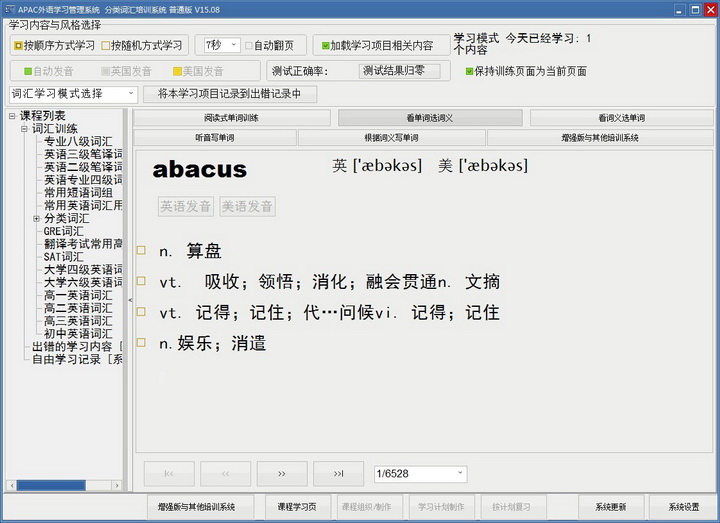Click 按计划复习 bottom button
Screen dimensions: 720x523
512,507
